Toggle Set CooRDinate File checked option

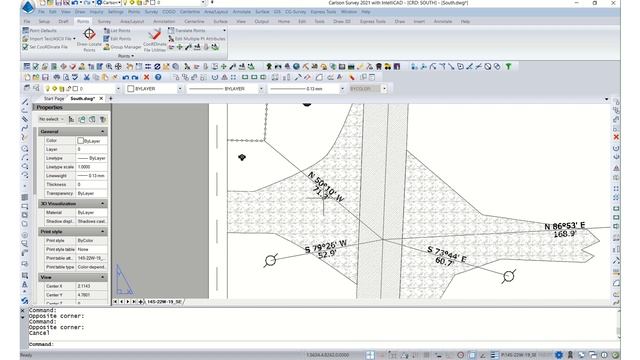click(25, 47)
